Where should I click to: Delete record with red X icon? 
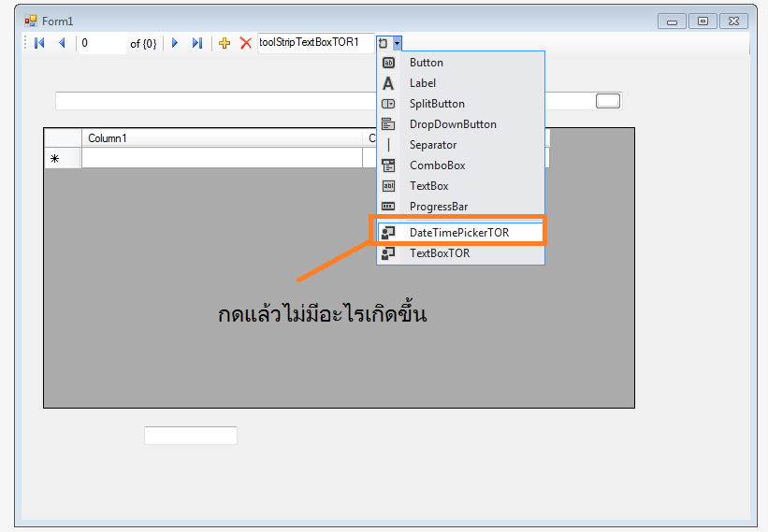coord(246,43)
